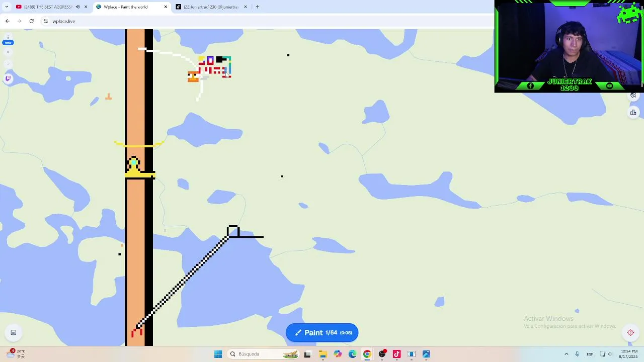Expand hidden system tray icons
Image resolution: width=644 pixels, height=362 pixels.
(566, 354)
